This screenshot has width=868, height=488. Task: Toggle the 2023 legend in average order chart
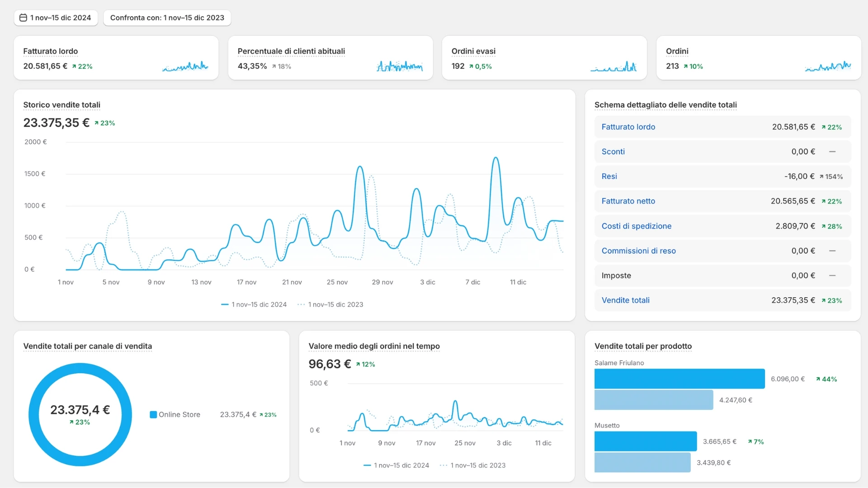coord(473,465)
